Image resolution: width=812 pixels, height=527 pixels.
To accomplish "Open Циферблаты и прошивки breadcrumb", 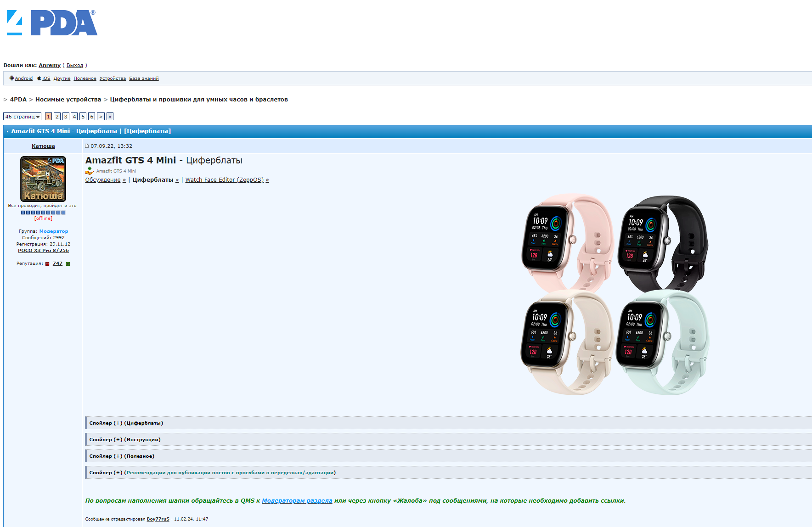I will point(199,100).
